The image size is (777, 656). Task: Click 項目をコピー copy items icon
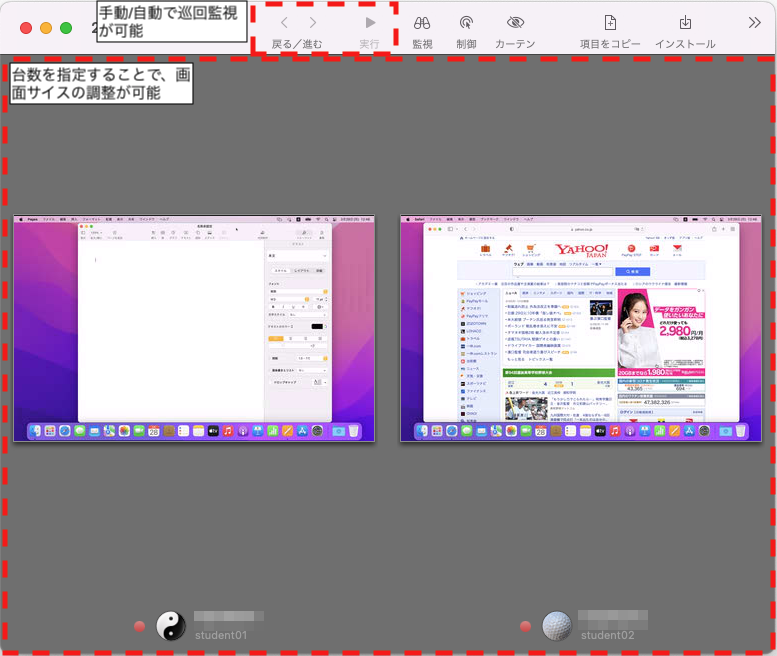(x=610, y=22)
